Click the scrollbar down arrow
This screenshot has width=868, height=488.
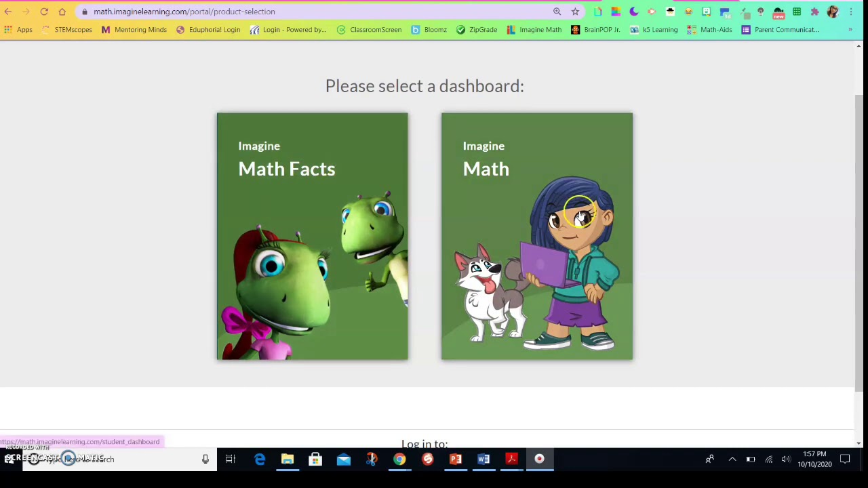(x=859, y=443)
